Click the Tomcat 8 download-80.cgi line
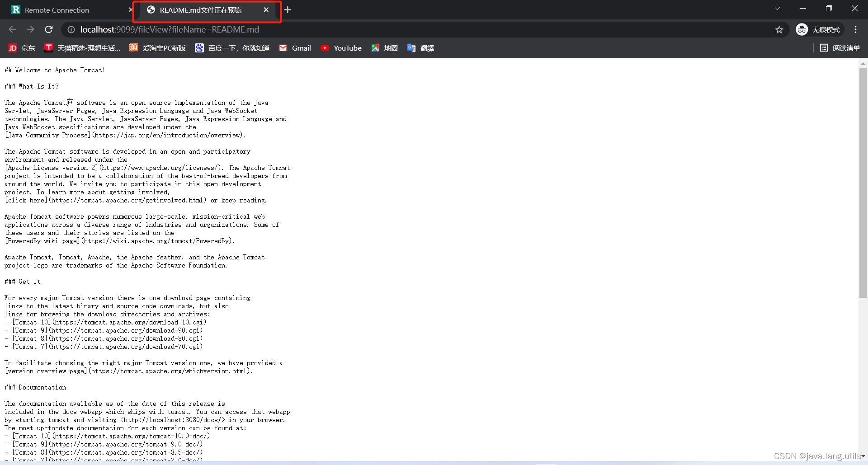 (104, 338)
